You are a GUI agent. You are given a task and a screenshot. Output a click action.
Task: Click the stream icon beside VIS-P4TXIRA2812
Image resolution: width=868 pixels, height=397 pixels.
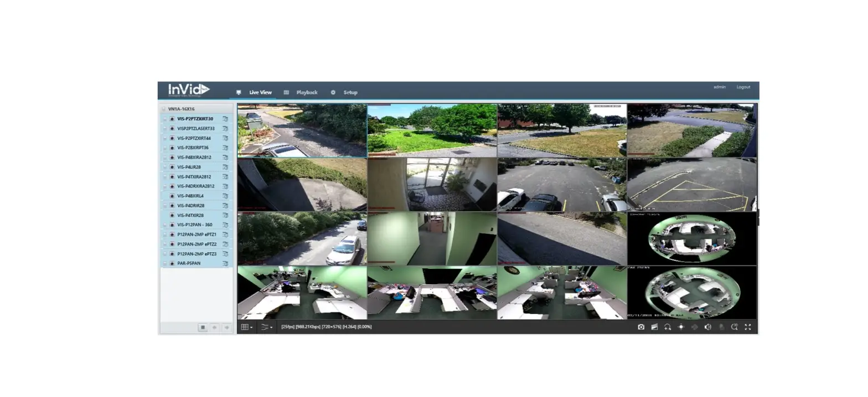[x=225, y=177]
